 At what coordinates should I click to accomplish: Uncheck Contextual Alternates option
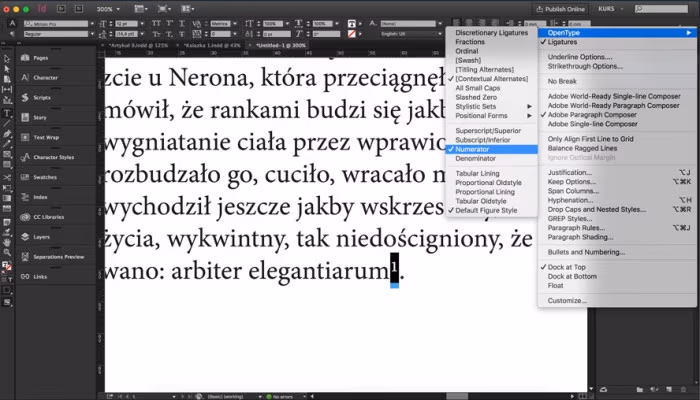tap(491, 79)
